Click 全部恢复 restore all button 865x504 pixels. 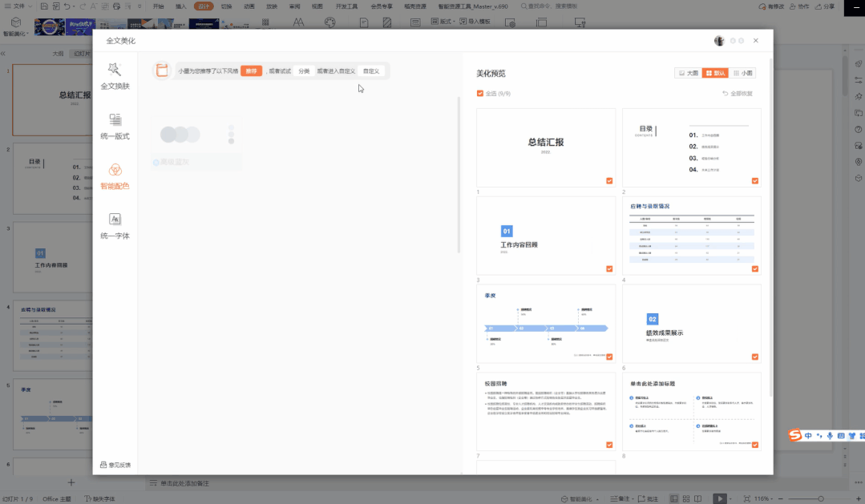click(738, 94)
